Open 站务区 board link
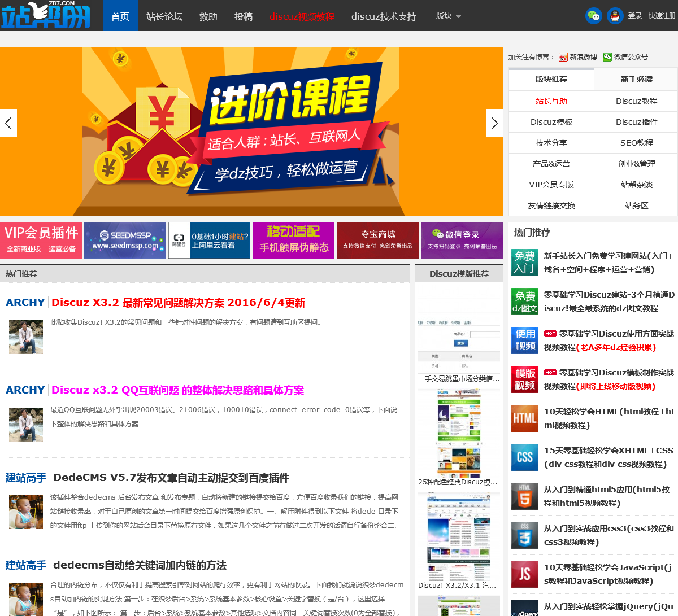This screenshot has width=678, height=616. point(637,206)
